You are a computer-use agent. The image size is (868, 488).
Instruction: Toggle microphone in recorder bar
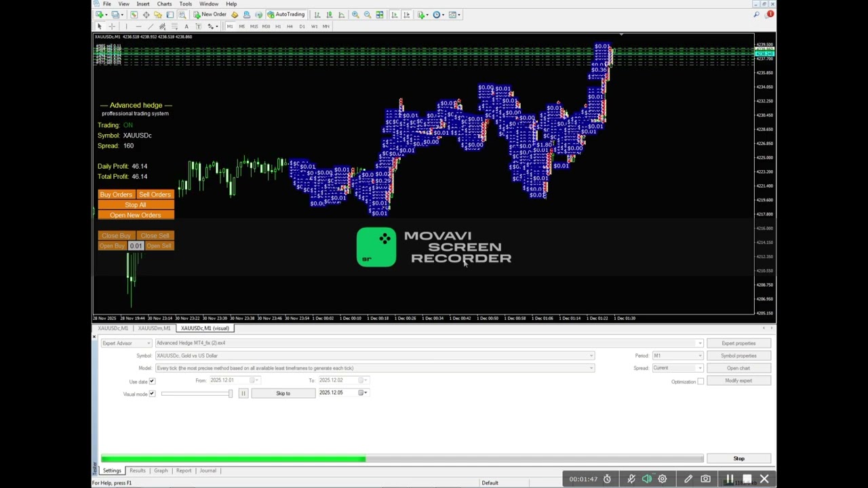point(631,479)
